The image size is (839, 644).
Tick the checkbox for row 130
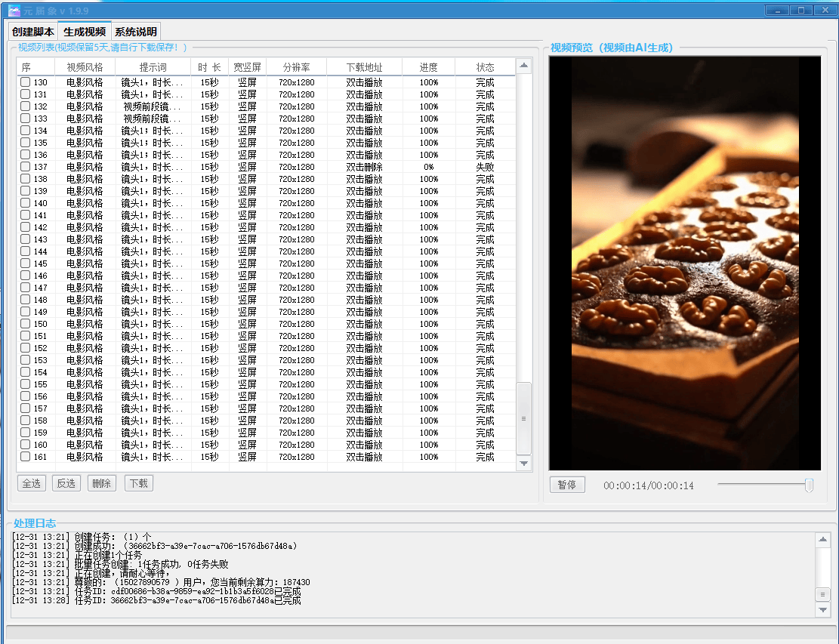tap(25, 82)
